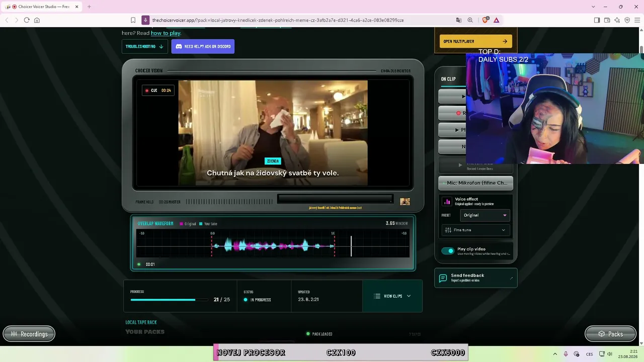
Task: Close the Choicer Voicer Studio tab
Action: [x=76, y=7]
